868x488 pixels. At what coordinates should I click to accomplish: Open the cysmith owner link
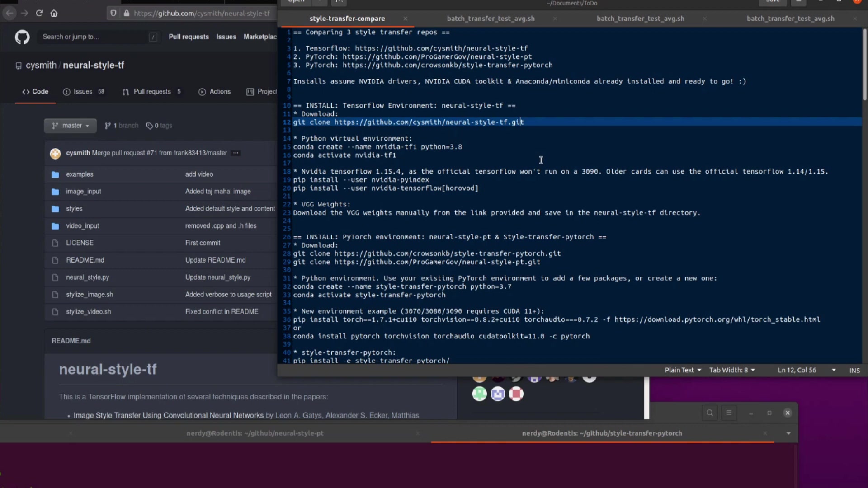pos(41,66)
